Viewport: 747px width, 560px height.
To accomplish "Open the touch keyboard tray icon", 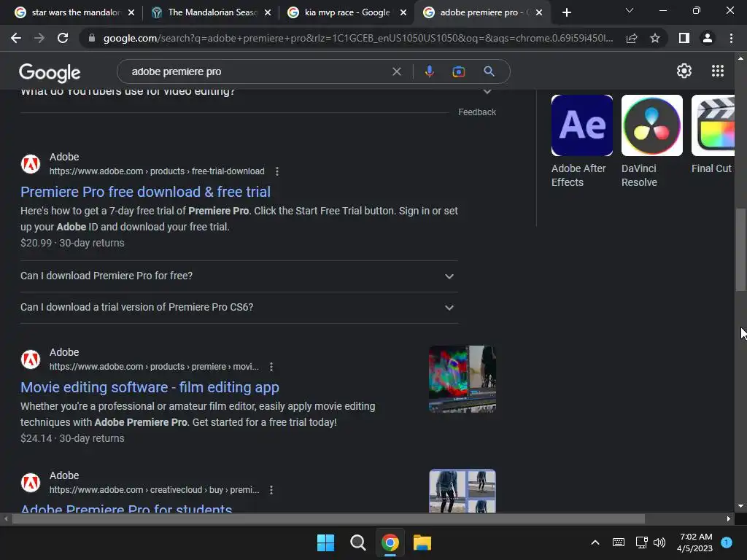I will 619,542.
